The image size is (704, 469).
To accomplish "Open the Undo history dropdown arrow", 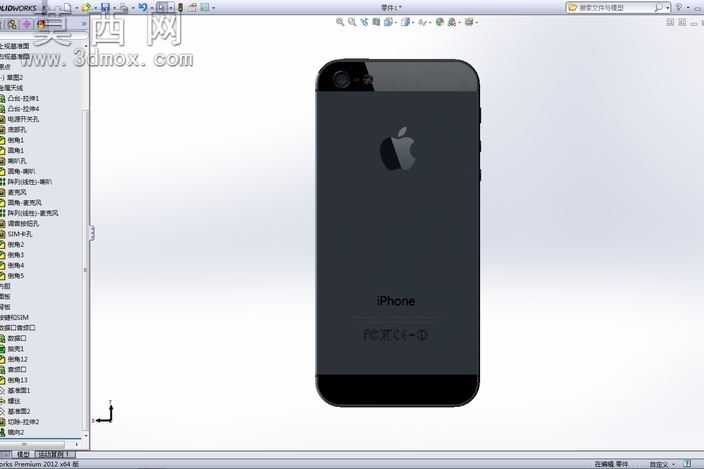I will click(x=151, y=8).
